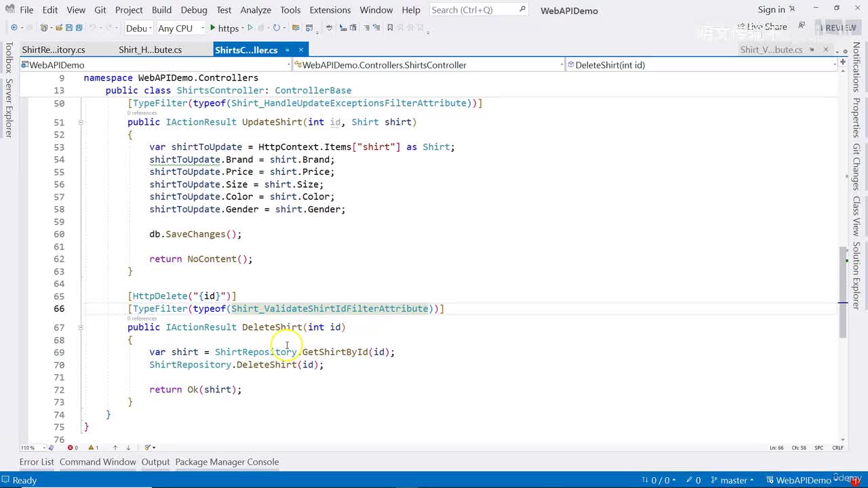Viewport: 868px width, 488px height.
Task: Click the search magnifier icon in the search box
Action: [522, 9]
